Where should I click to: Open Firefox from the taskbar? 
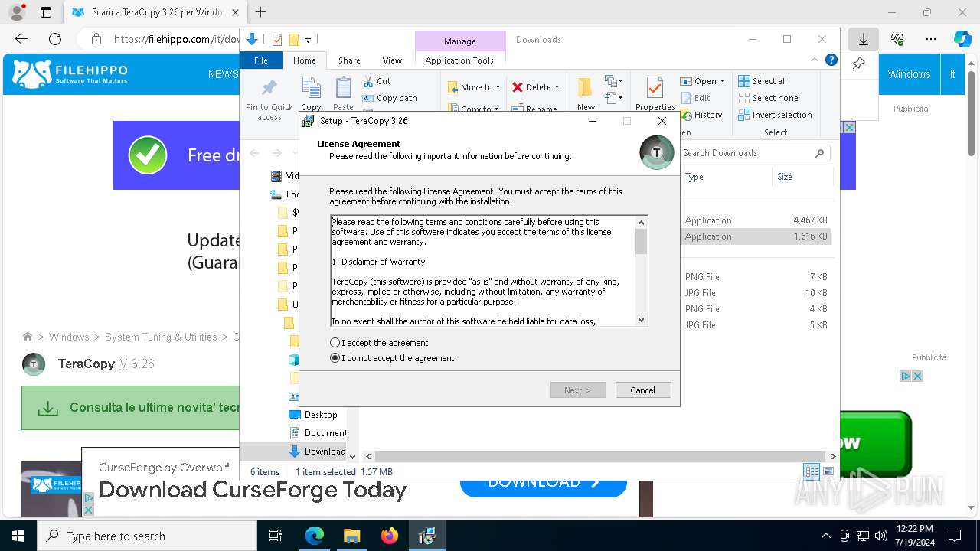coord(390,536)
